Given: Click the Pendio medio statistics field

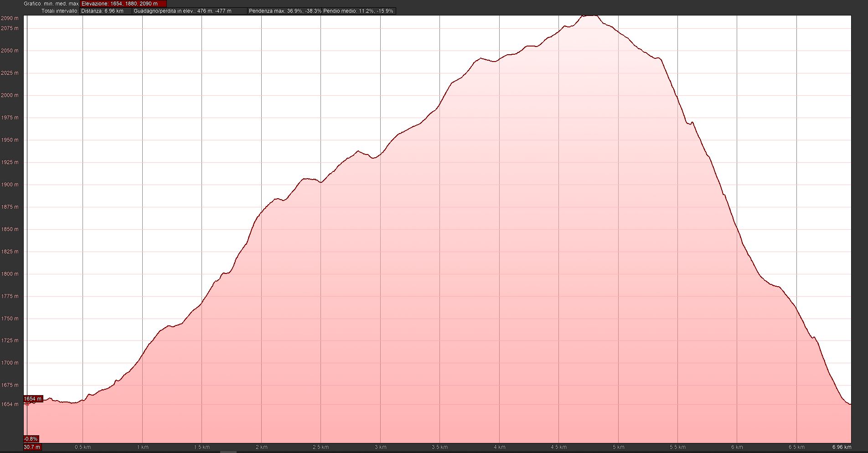Looking at the screenshot, I should [358, 11].
